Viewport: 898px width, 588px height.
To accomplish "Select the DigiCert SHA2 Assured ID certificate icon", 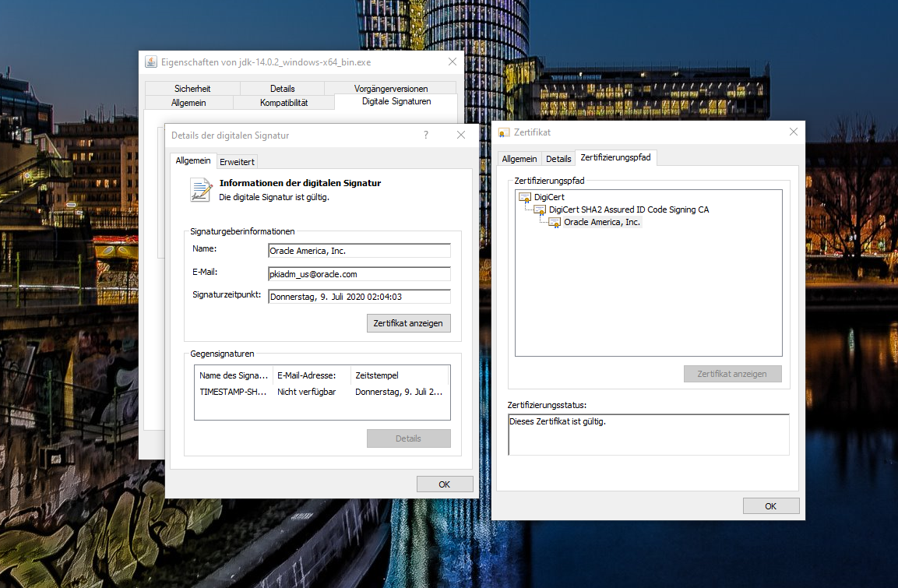I will tap(540, 210).
